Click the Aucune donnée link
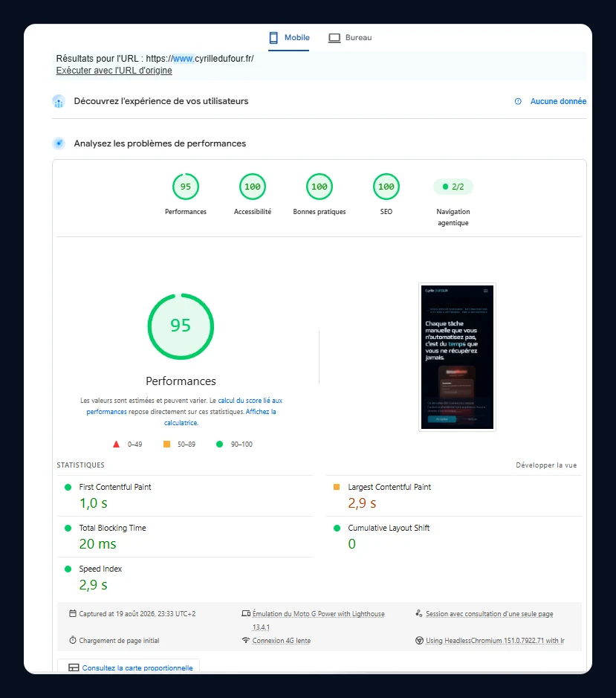This screenshot has height=698, width=616. click(x=558, y=102)
